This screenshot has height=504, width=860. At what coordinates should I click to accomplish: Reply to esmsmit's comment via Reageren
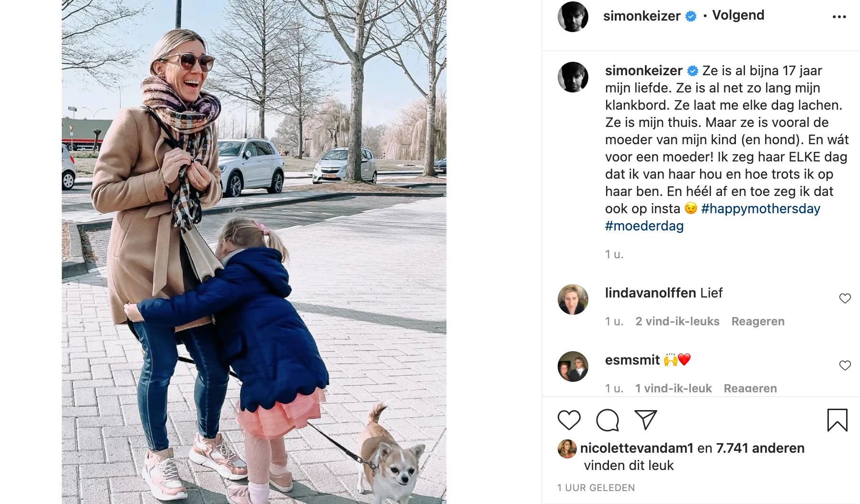750,388
